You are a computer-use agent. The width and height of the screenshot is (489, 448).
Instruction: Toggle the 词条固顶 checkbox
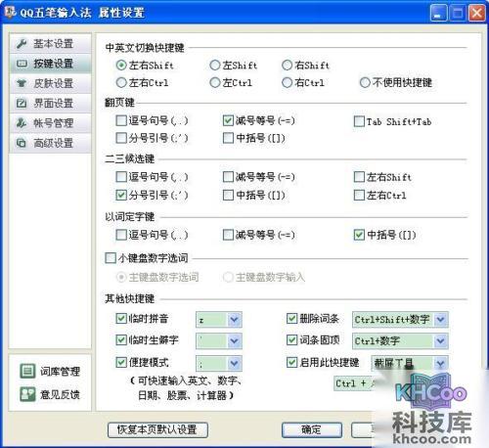[x=291, y=340]
